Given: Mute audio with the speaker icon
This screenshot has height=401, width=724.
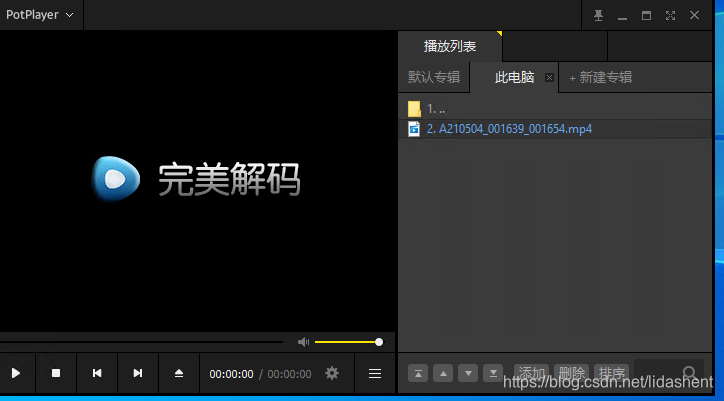Looking at the screenshot, I should point(303,342).
